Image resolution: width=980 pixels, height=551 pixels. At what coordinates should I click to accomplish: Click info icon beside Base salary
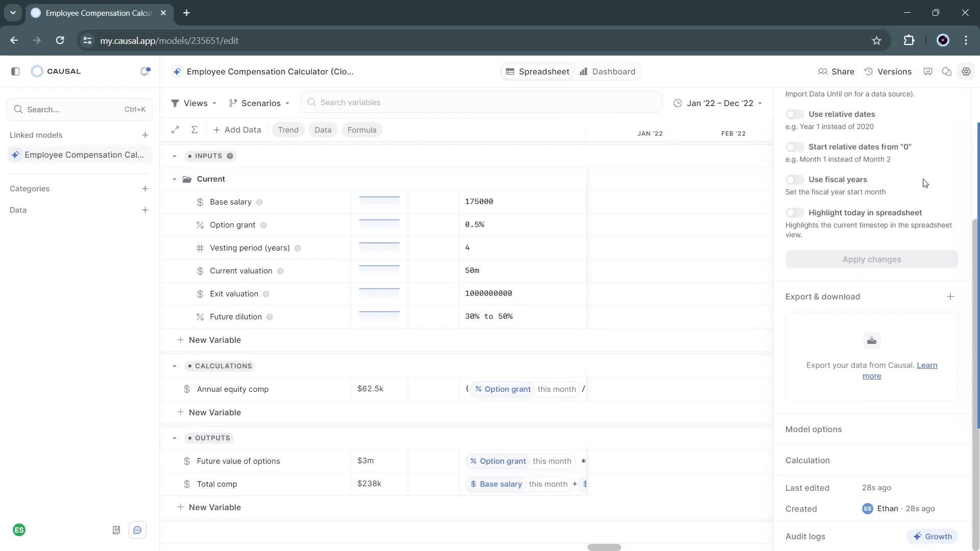click(259, 202)
